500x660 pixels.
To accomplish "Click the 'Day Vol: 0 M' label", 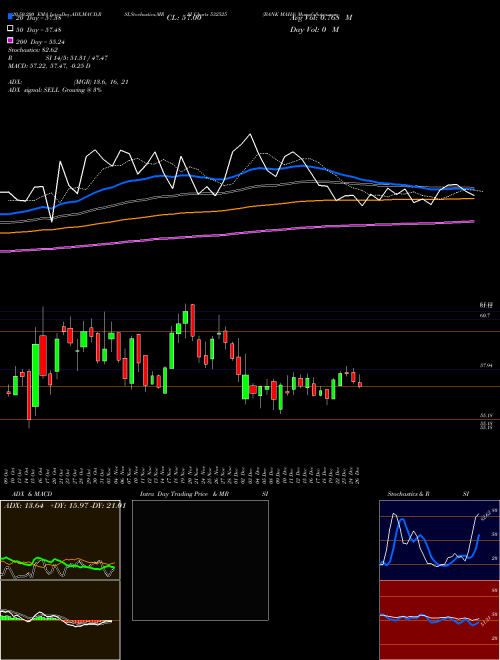I will tap(314, 29).
